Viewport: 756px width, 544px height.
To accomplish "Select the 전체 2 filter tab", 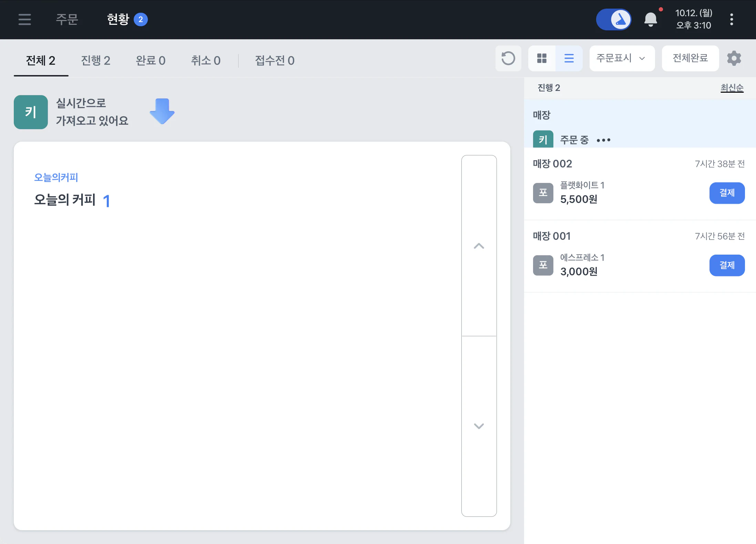I will [41, 61].
